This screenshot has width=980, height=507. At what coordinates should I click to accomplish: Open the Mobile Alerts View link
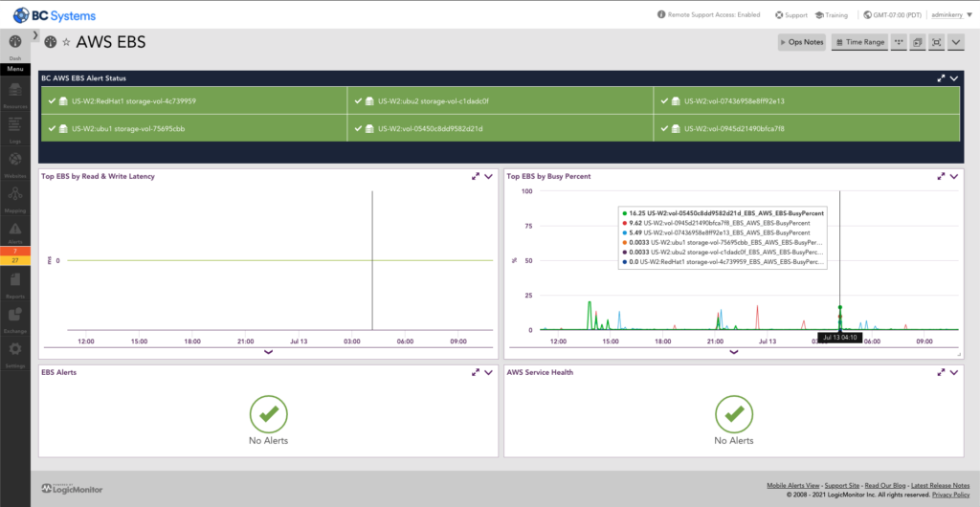click(793, 485)
